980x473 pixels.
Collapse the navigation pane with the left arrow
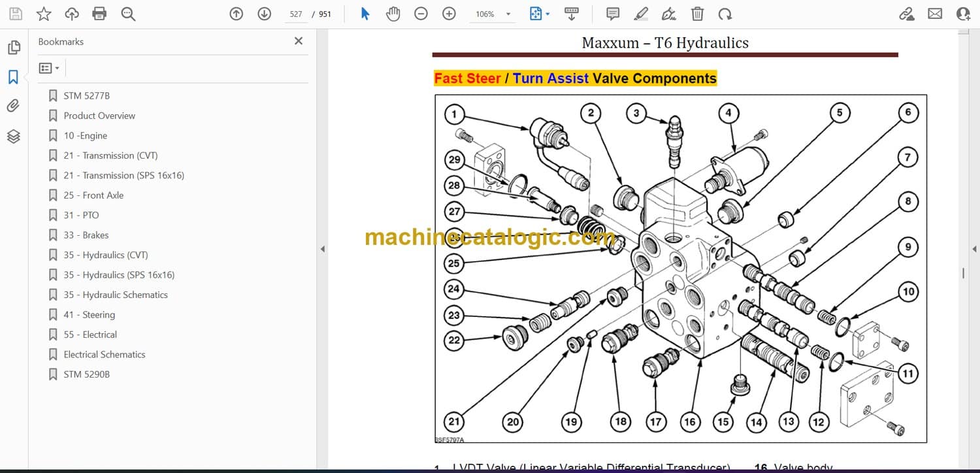[322, 249]
